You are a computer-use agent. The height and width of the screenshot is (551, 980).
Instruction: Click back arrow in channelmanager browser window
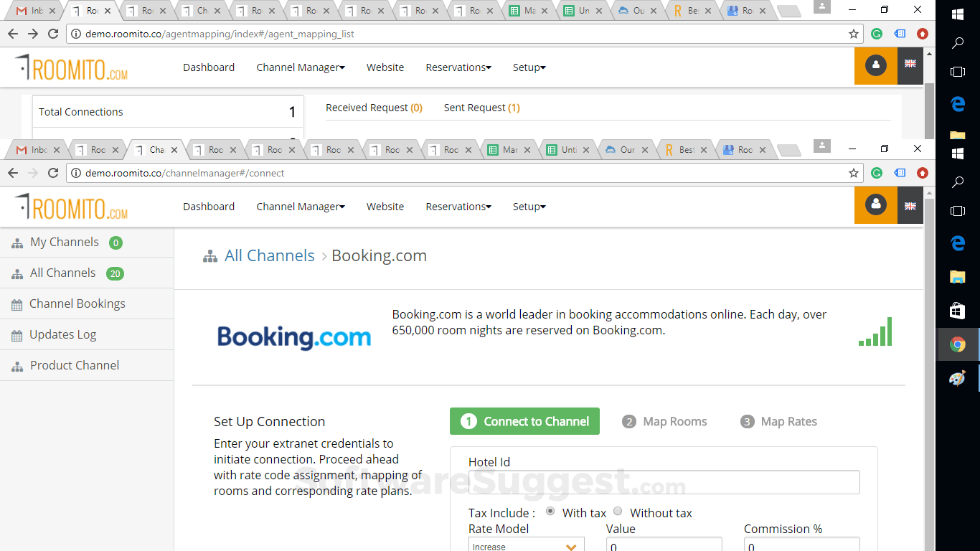(x=13, y=173)
